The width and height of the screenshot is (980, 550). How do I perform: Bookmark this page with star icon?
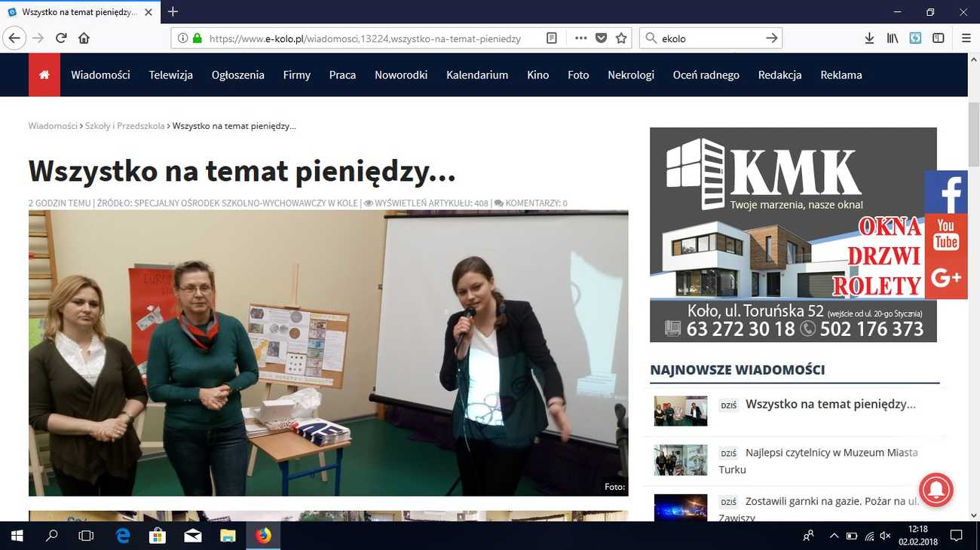click(x=621, y=38)
